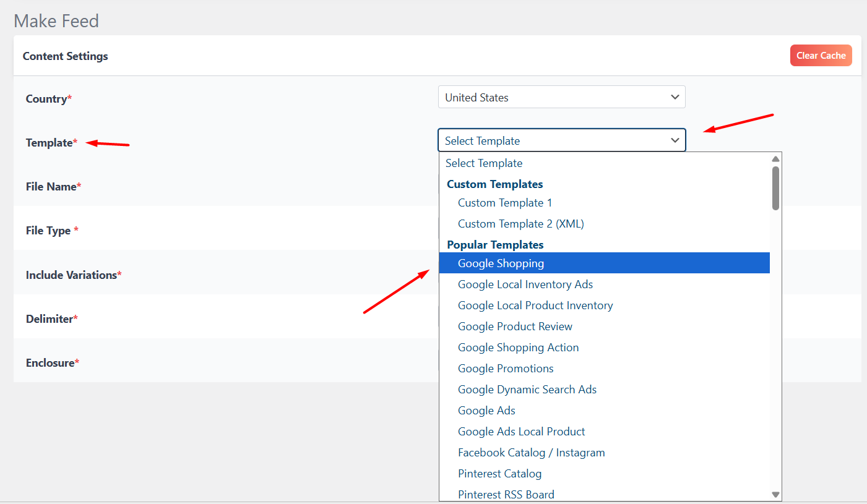Screen dimensions: 867x504
Task: Pick Google Local Product Inventory template
Action: (604, 305)
